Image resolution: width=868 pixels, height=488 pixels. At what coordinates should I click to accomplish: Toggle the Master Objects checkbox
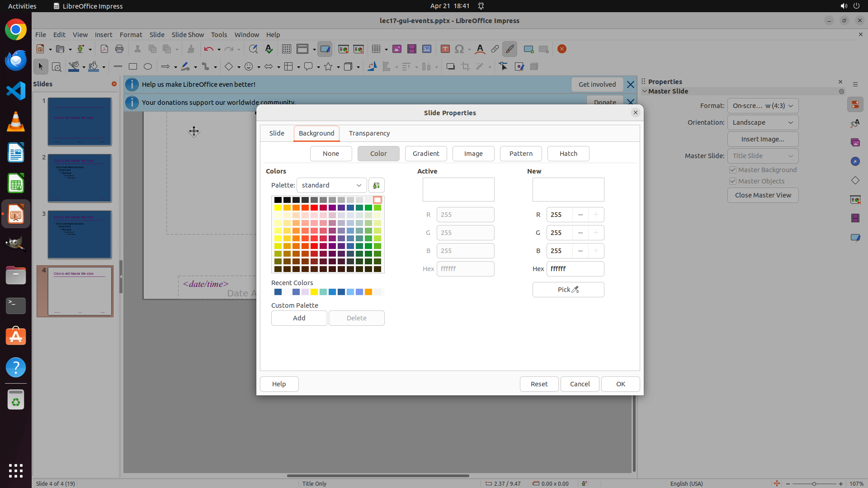(733, 181)
